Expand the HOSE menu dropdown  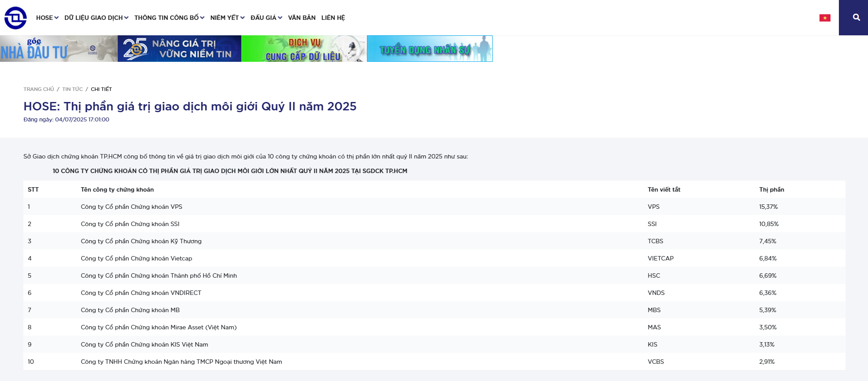click(x=47, y=18)
